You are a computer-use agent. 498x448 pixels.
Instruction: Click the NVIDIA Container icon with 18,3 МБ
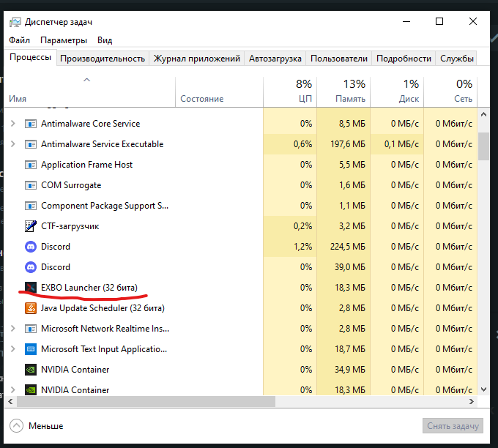(31, 390)
